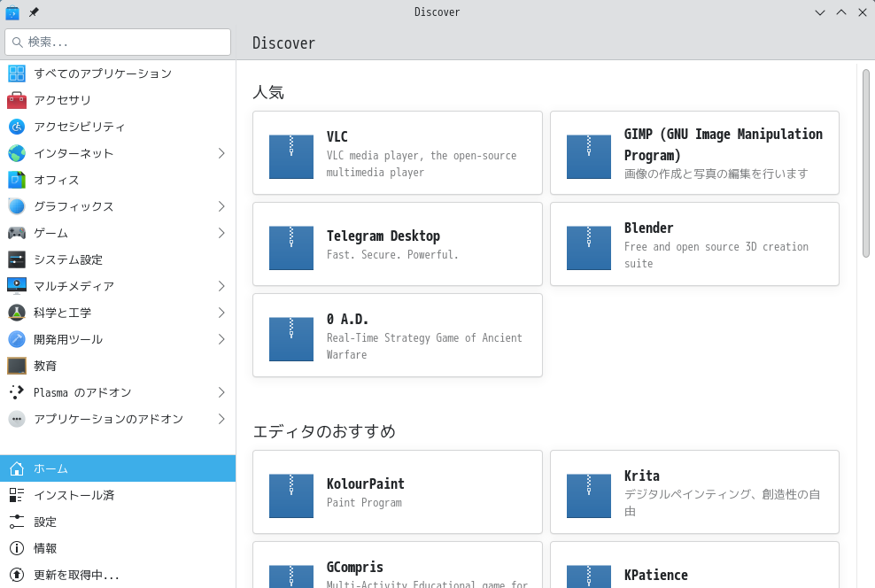Open the オフィス category

coord(118,180)
